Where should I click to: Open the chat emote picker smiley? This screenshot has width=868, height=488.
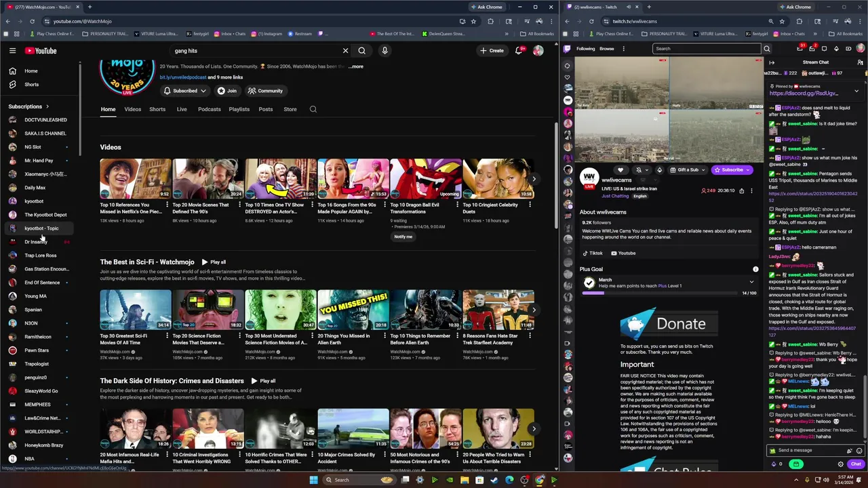[x=859, y=450]
